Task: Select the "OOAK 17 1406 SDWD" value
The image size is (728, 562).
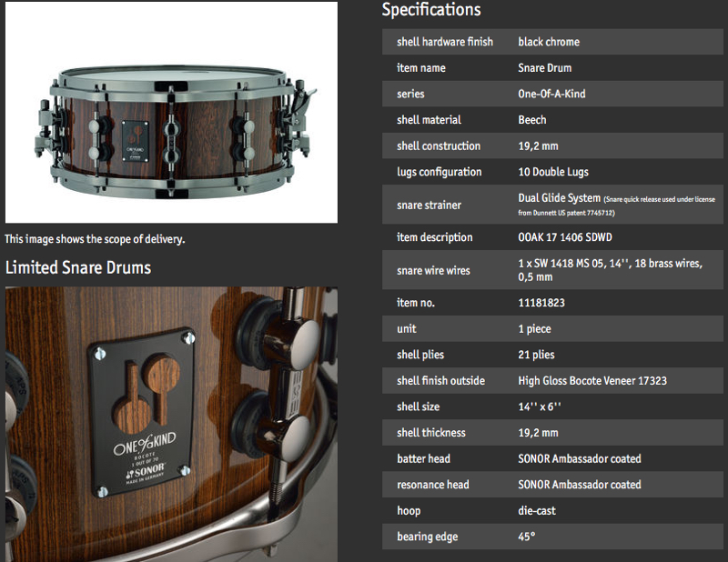Action: pyautogui.click(x=565, y=237)
